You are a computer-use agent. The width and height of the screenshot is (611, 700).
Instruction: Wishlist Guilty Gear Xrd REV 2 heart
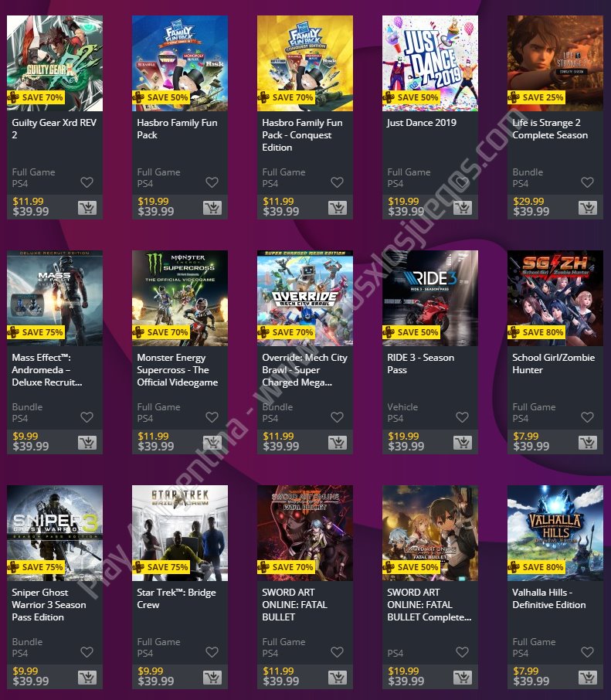[87, 182]
